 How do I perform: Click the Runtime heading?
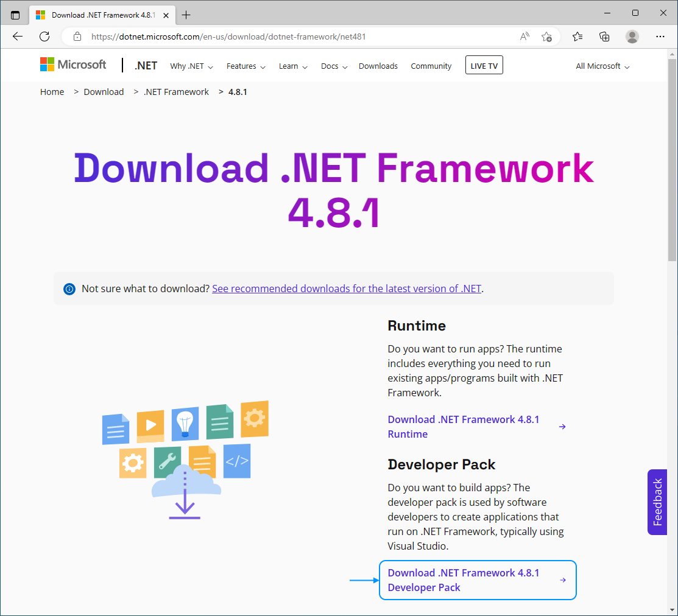point(417,326)
